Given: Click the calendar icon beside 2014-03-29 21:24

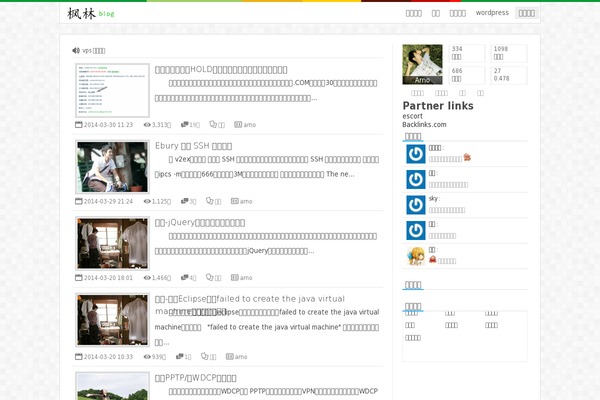Looking at the screenshot, I should pos(78,201).
